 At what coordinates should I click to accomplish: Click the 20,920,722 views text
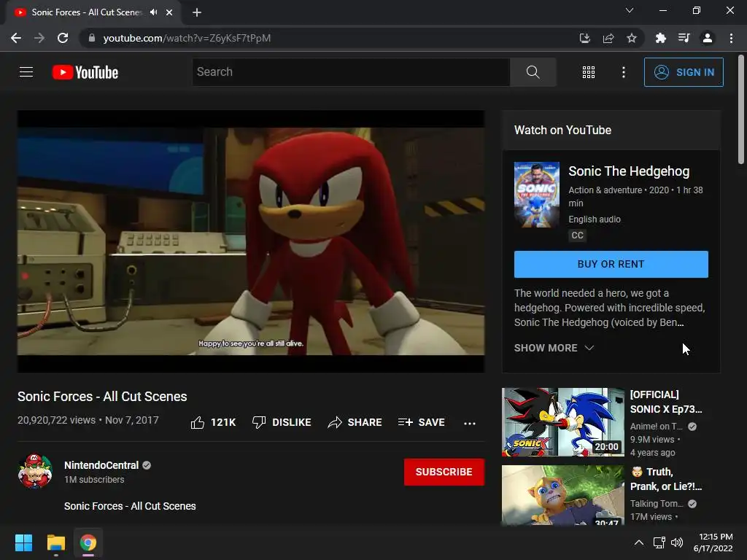57,420
